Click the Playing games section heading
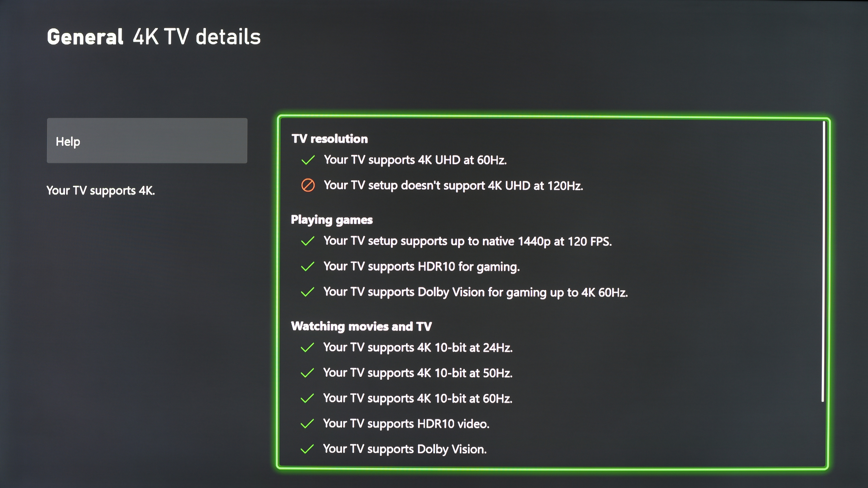Image resolution: width=868 pixels, height=488 pixels. (332, 220)
